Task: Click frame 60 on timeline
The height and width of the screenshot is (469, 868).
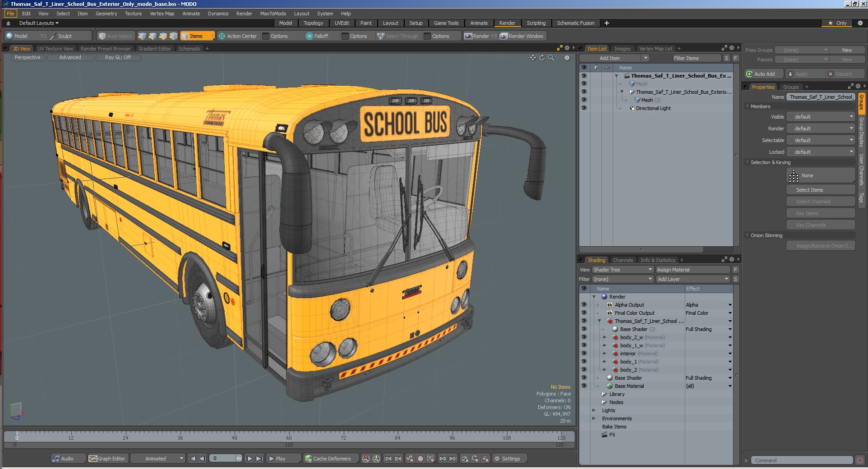Action: pyautogui.click(x=289, y=437)
